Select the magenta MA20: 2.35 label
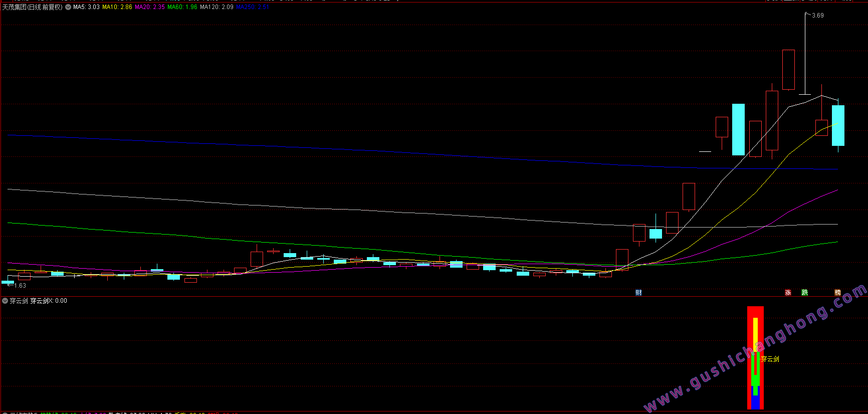Screen dimensions: 868x414 pos(150,7)
